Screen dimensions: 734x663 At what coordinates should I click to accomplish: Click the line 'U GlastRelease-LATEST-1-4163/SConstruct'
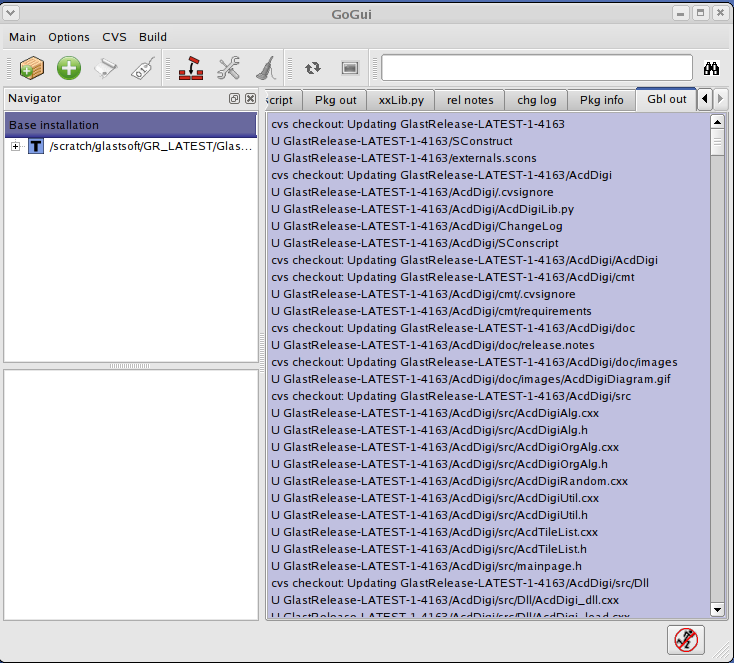pos(392,141)
